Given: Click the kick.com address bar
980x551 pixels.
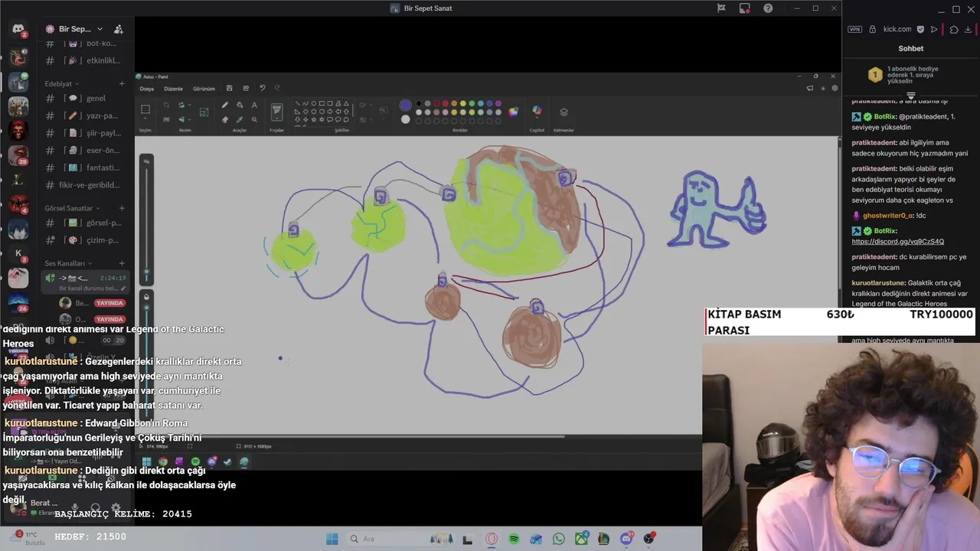Looking at the screenshot, I should 897,29.
